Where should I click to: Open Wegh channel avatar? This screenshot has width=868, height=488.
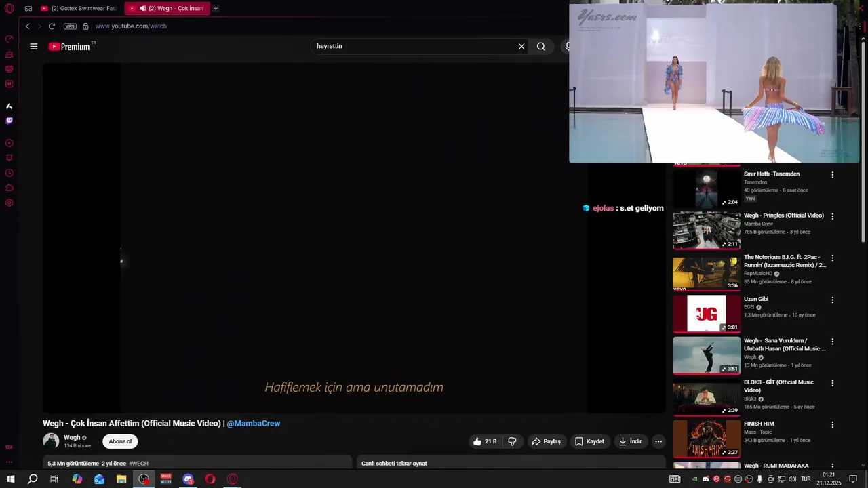pos(51,441)
